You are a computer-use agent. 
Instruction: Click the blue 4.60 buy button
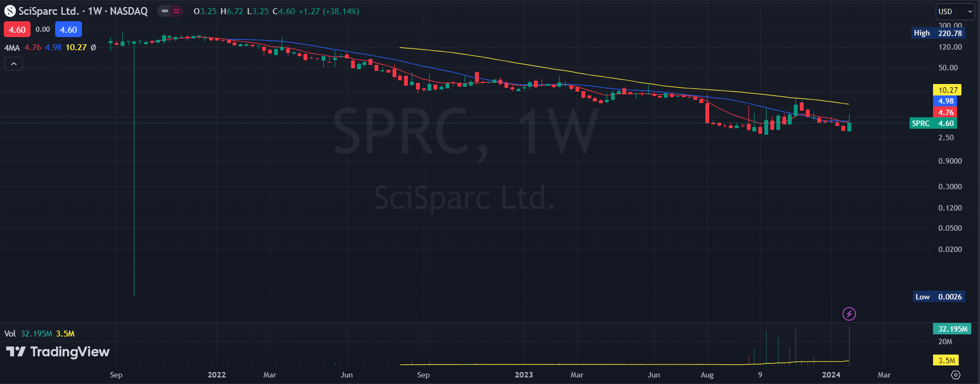(x=68, y=29)
